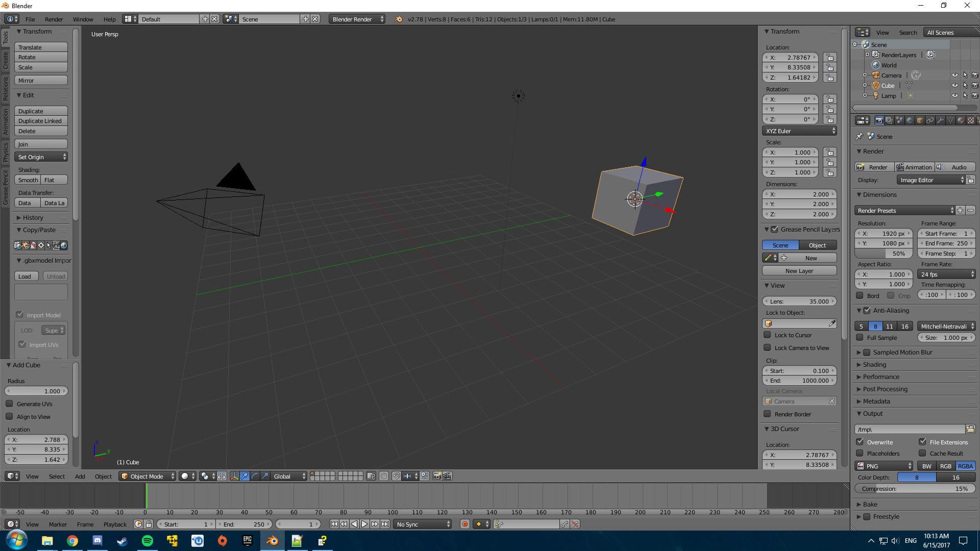Open the World properties tab icon

(910, 120)
